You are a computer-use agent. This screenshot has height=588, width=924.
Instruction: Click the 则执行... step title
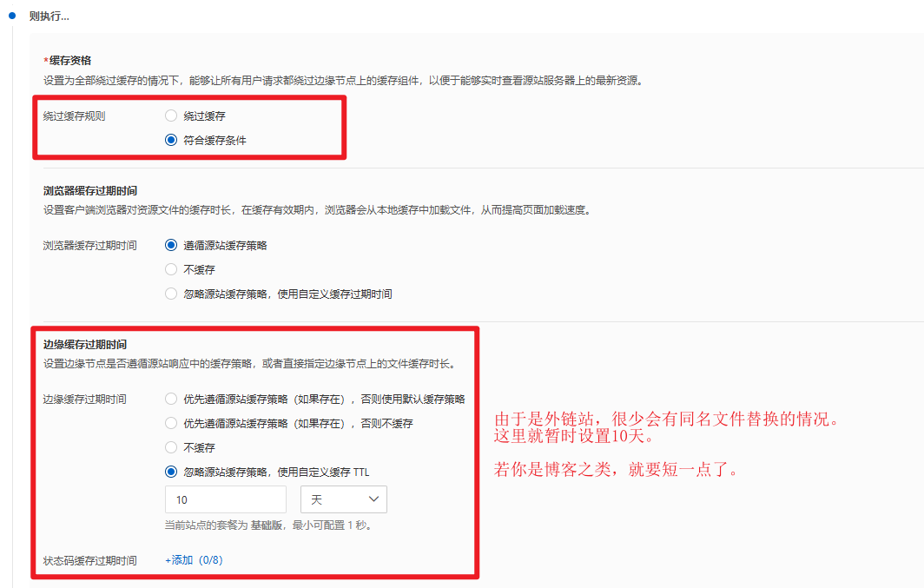49,16
